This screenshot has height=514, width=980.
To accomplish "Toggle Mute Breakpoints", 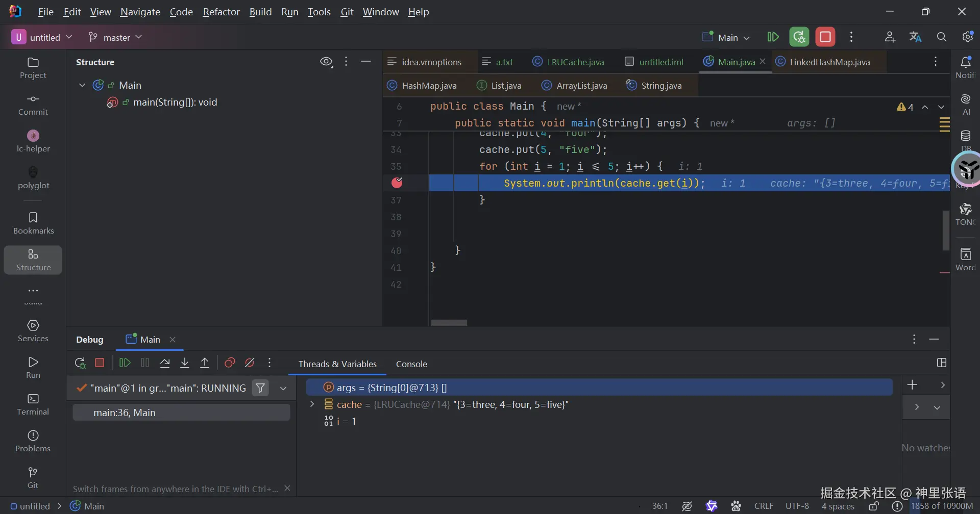I will pyautogui.click(x=250, y=363).
